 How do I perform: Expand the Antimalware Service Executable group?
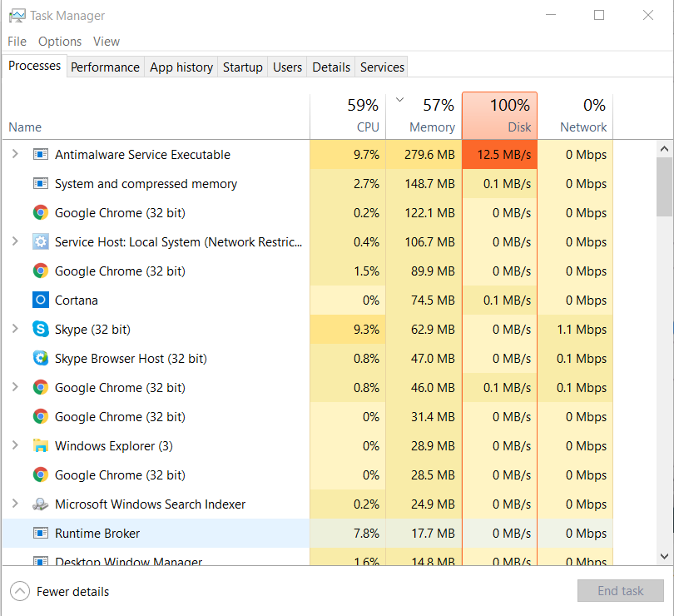coord(15,155)
